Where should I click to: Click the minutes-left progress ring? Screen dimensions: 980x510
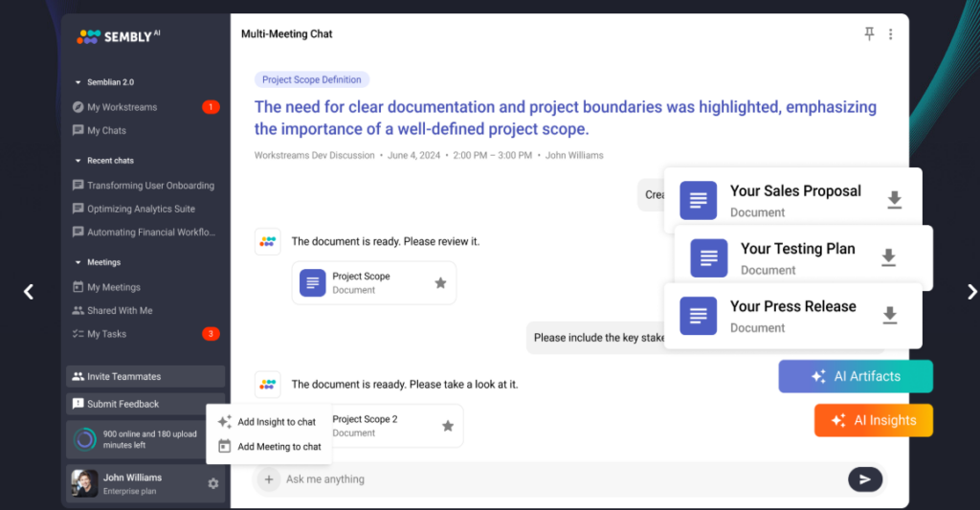point(84,439)
